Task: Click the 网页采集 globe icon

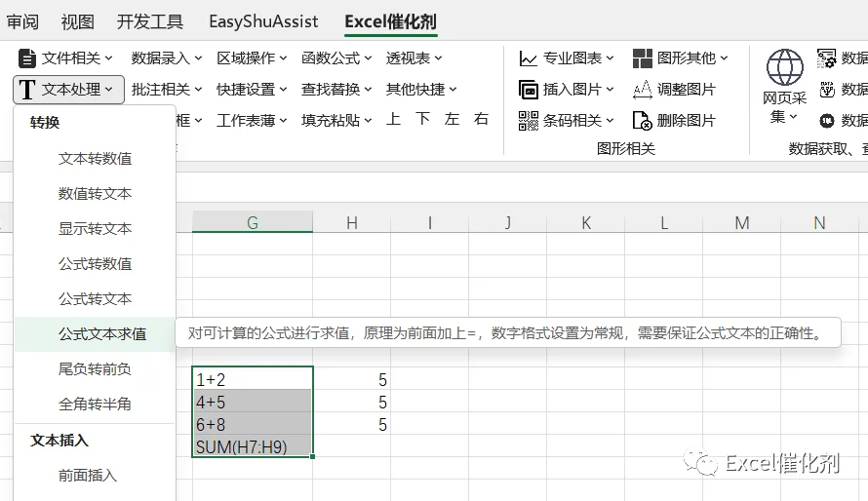Action: tap(784, 67)
